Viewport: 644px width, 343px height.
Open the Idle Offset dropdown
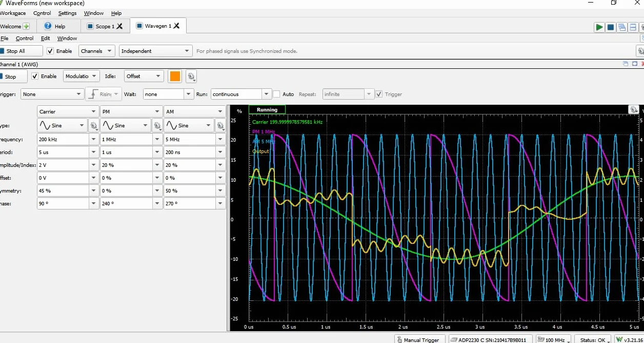point(144,76)
